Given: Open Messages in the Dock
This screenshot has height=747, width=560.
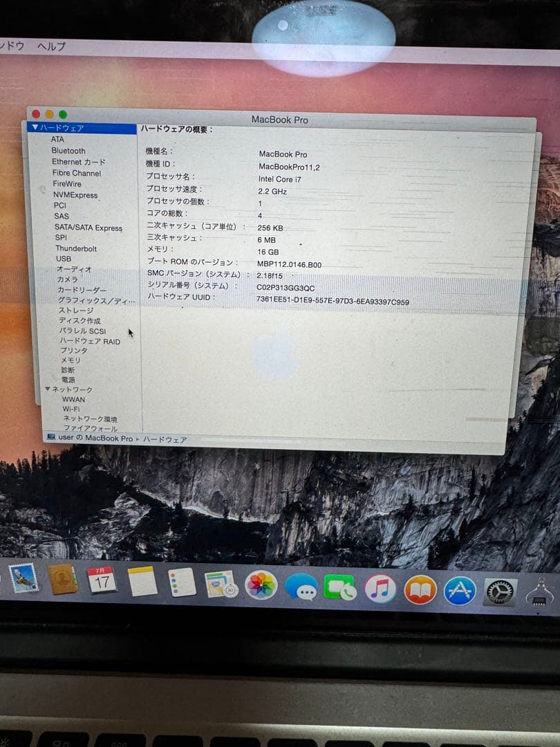Looking at the screenshot, I should pyautogui.click(x=301, y=587).
